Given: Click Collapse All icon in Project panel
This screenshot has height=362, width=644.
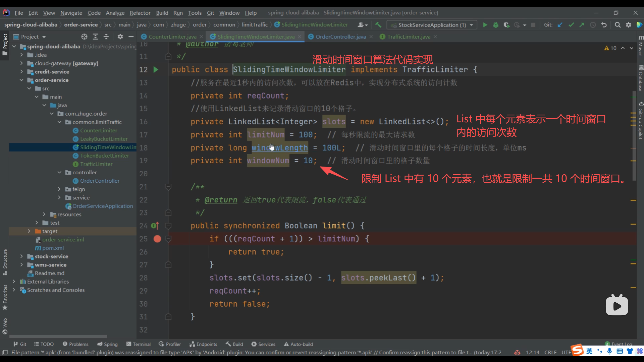Looking at the screenshot, I should click(x=106, y=37).
